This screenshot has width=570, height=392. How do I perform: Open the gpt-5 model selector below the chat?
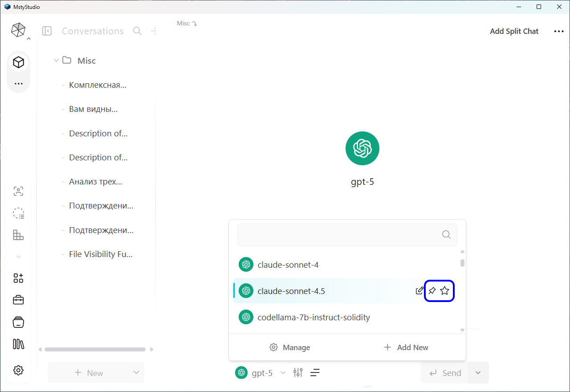coord(261,373)
